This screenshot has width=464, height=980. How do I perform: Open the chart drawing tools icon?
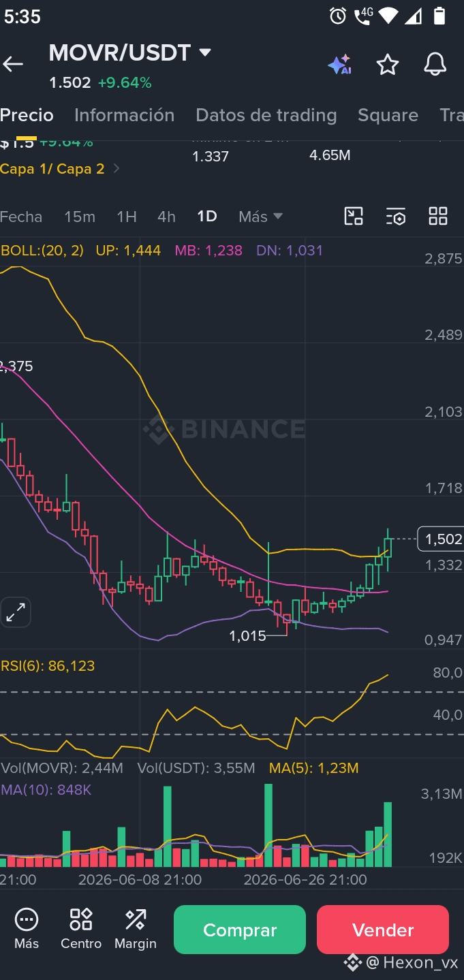click(354, 217)
